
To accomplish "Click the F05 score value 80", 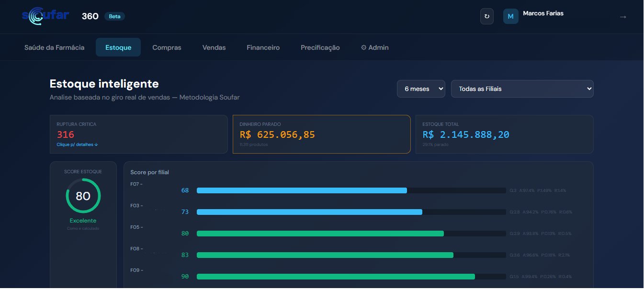I will tap(185, 234).
